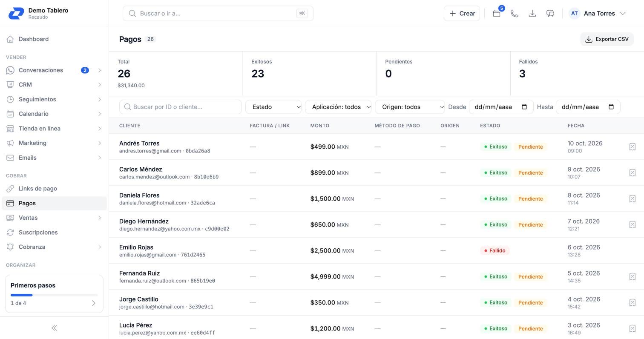The image size is (644, 339).
Task: Click the $4,999.00 amount for Fernanda Ruiz
Action: (x=325, y=276)
